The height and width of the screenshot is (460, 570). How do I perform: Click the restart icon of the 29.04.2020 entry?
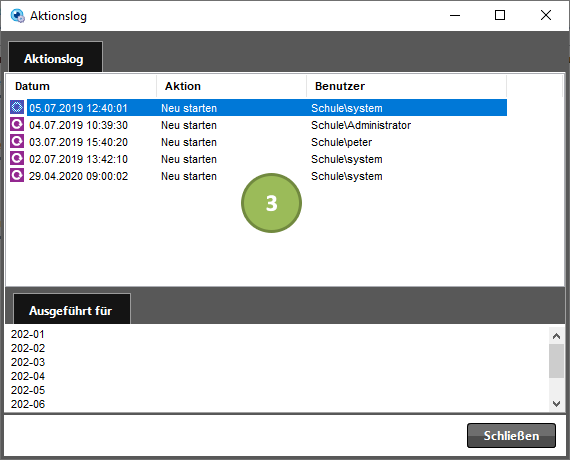(17, 176)
